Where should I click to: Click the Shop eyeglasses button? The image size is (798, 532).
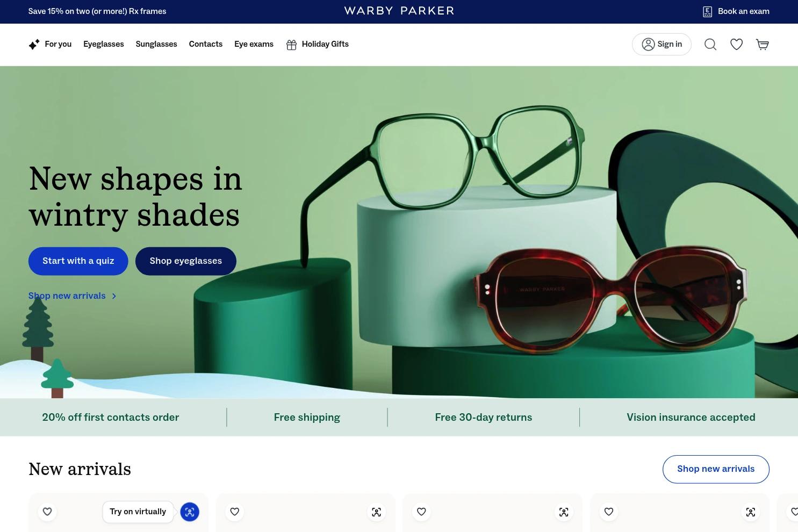[x=186, y=261]
